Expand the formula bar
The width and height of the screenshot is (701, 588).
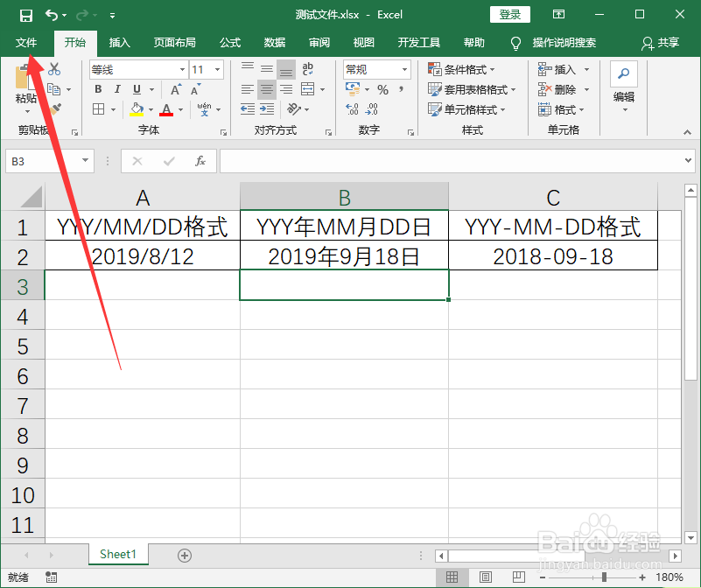tap(688, 160)
